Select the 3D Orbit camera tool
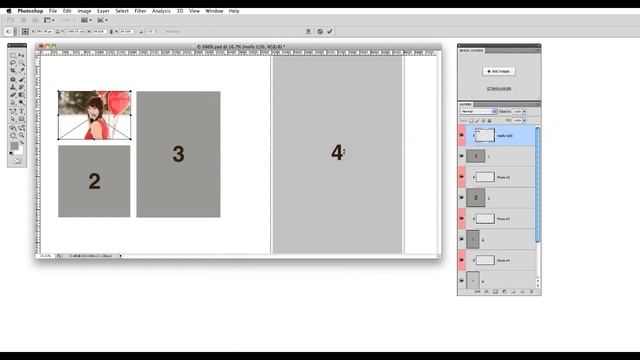 click(21, 128)
